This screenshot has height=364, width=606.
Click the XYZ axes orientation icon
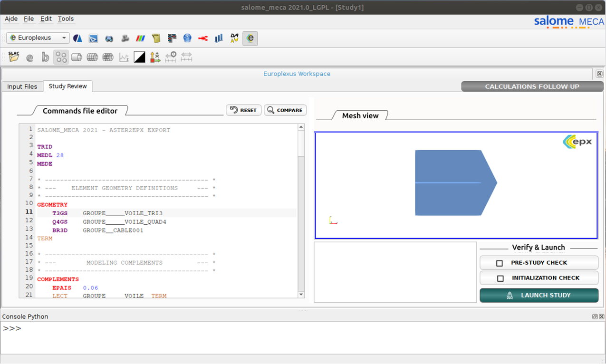[x=155, y=57]
